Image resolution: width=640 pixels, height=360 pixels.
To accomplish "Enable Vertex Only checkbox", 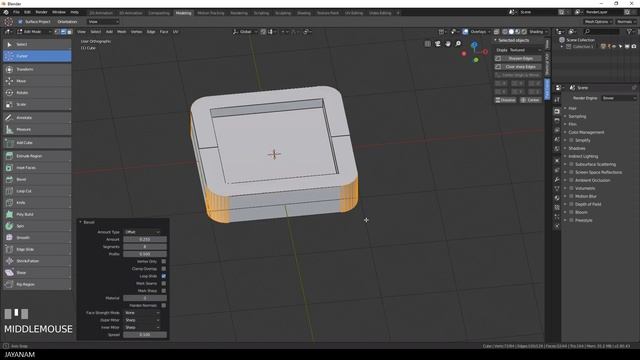I will point(164,261).
